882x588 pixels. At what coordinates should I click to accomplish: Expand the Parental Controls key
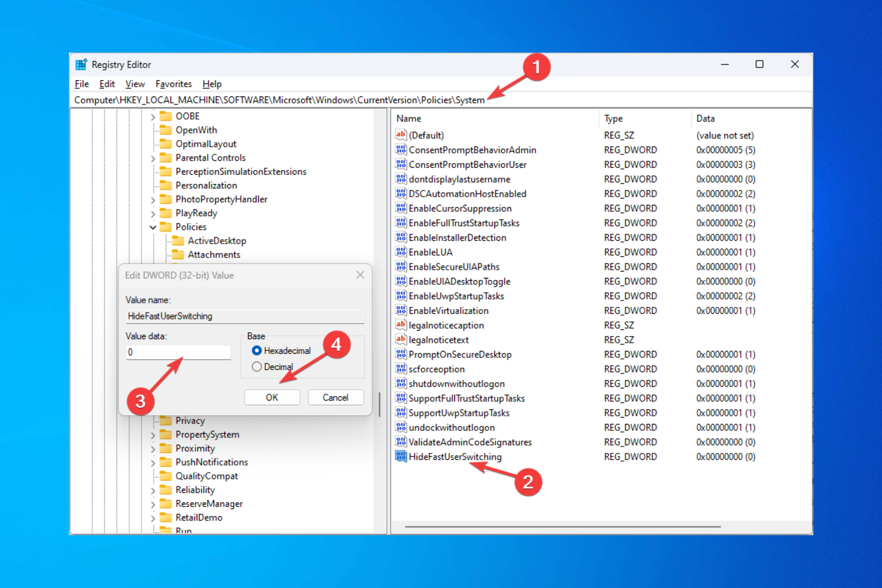tap(153, 158)
